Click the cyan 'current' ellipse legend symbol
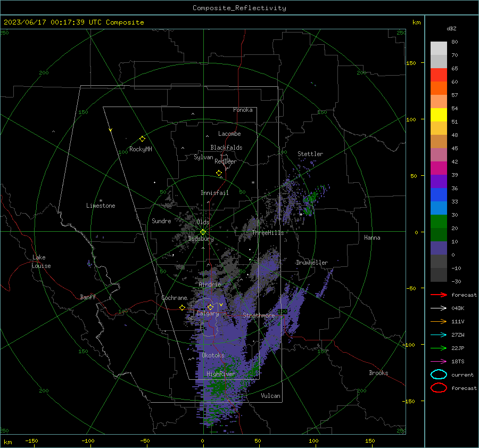Image resolution: width=479 pixels, height=448 pixels. pyautogui.click(x=439, y=374)
